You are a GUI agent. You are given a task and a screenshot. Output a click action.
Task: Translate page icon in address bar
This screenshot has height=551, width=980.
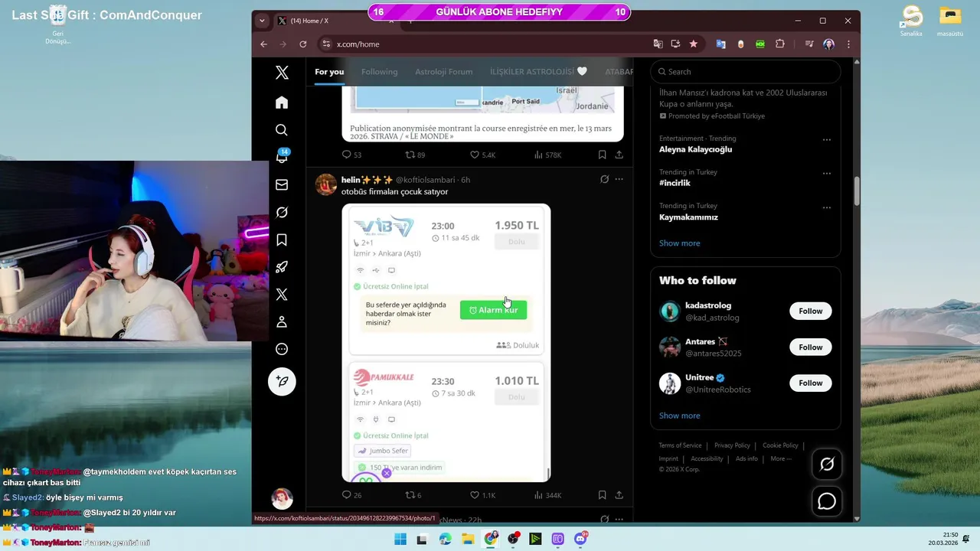pyautogui.click(x=658, y=44)
